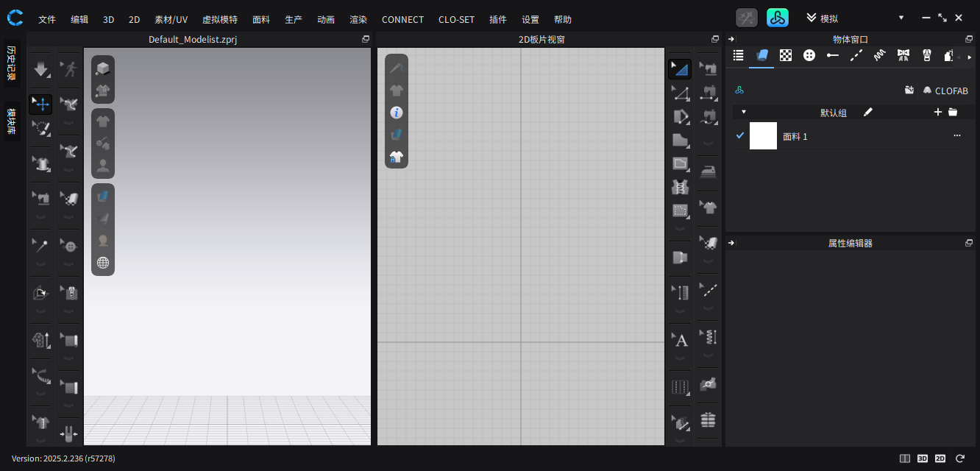This screenshot has height=471, width=980.
Task: Toggle the checkmark for 面料 1
Action: coord(740,135)
